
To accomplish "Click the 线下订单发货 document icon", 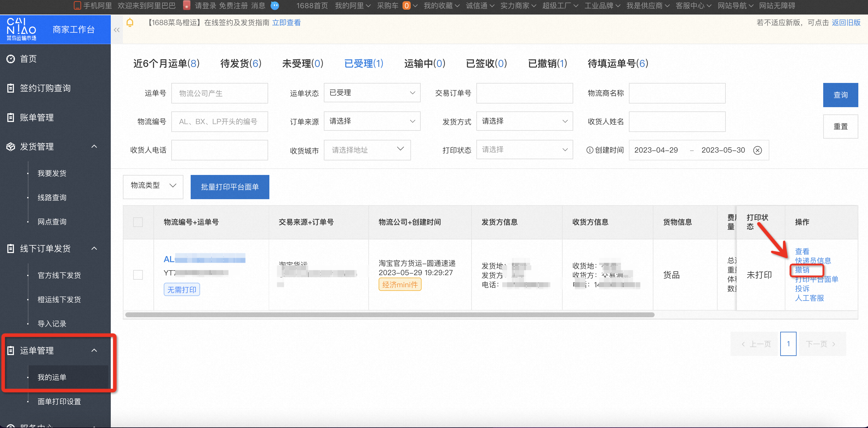I will (x=11, y=249).
